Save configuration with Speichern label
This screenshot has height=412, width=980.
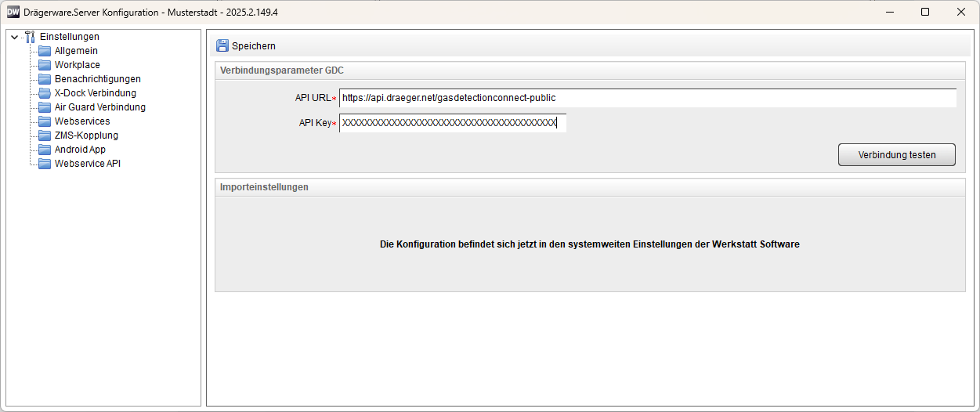pos(254,46)
